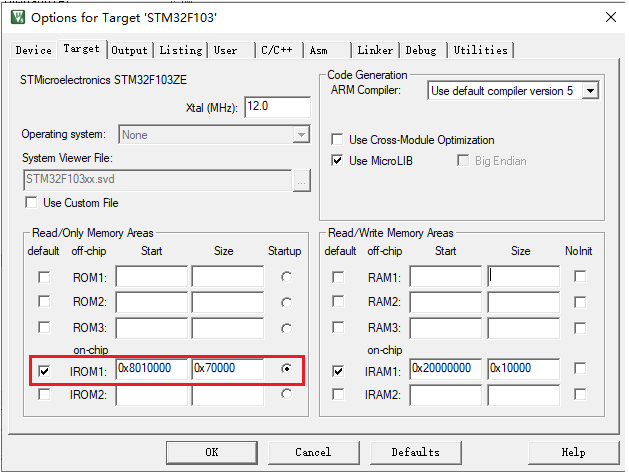Click the RAM1 Size field
Viewport: 629px width, 474px height.
(x=523, y=276)
